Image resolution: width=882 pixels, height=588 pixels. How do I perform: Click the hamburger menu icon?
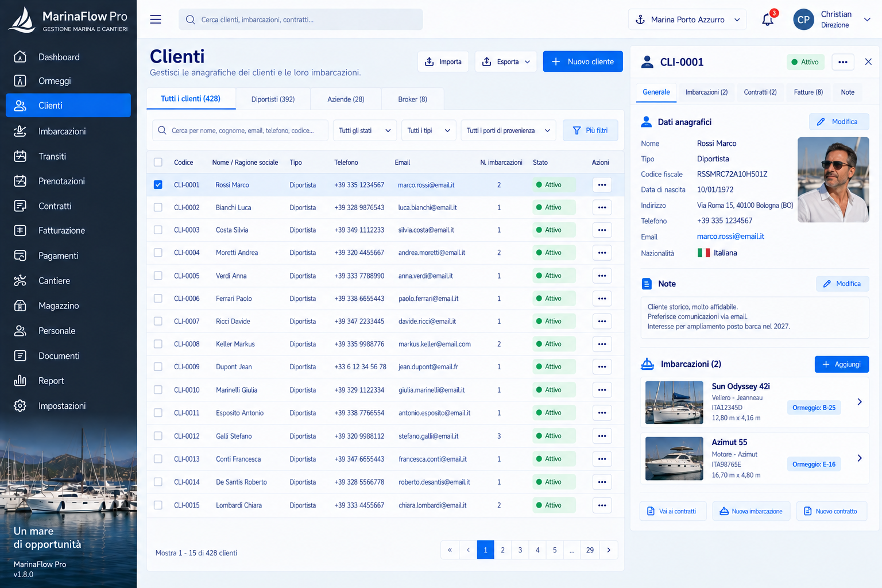[156, 20]
